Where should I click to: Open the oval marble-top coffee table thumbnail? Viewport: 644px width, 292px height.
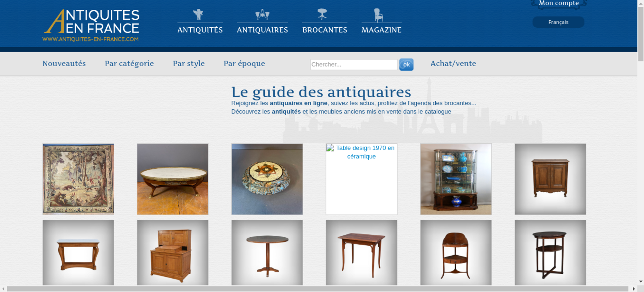click(x=173, y=179)
